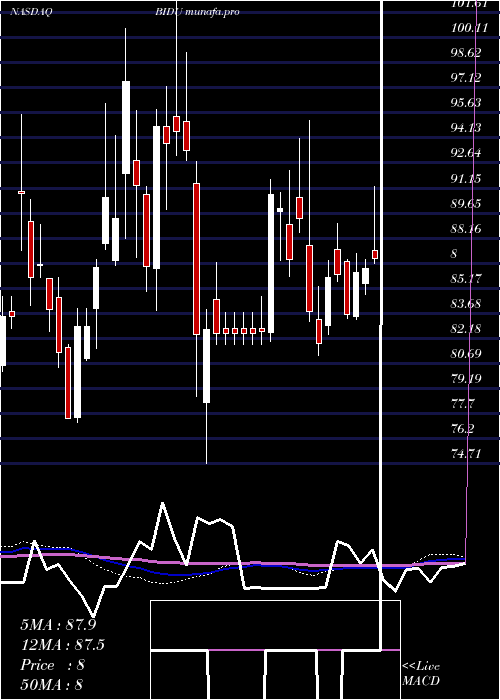Select the 76.2 price axis label
The width and height of the screenshot is (500, 700).
coord(463,429)
